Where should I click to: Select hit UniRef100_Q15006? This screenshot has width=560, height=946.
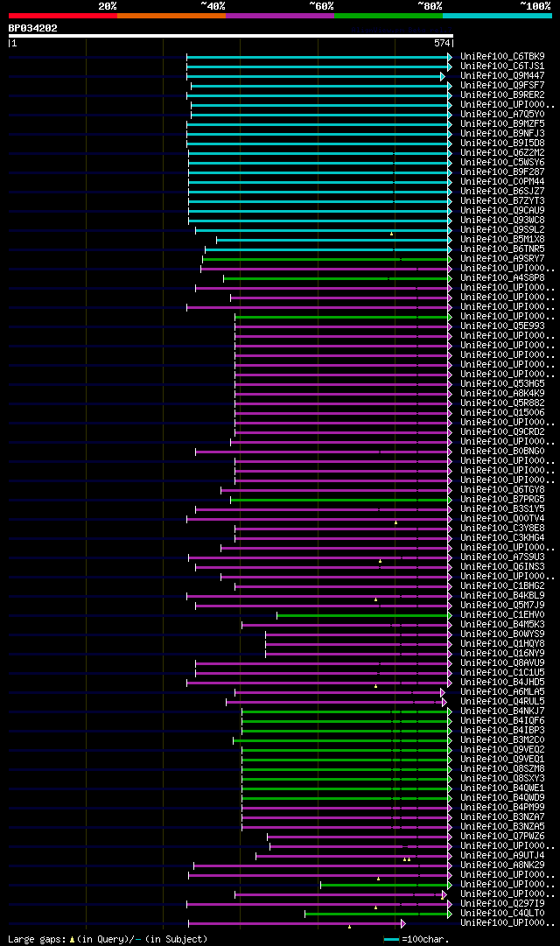(502, 413)
